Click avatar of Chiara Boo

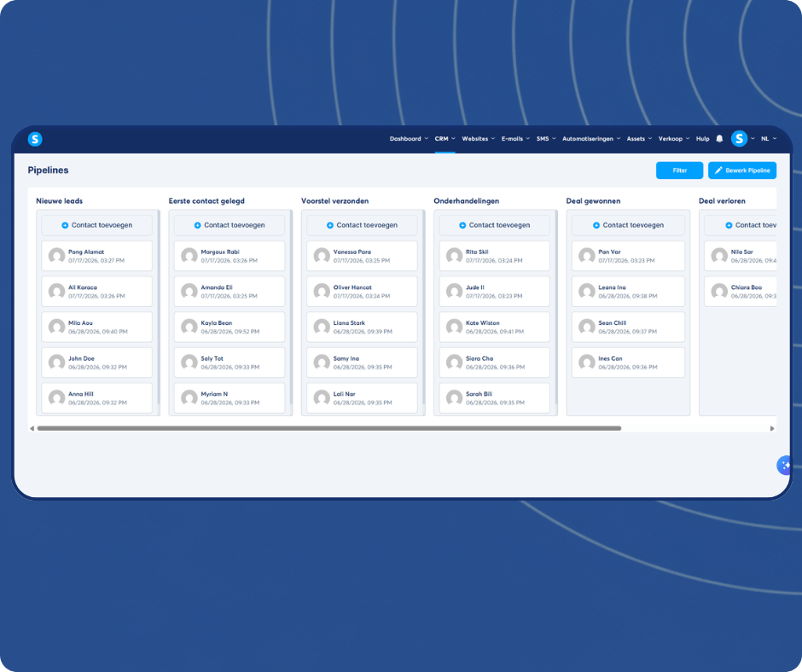(x=719, y=292)
